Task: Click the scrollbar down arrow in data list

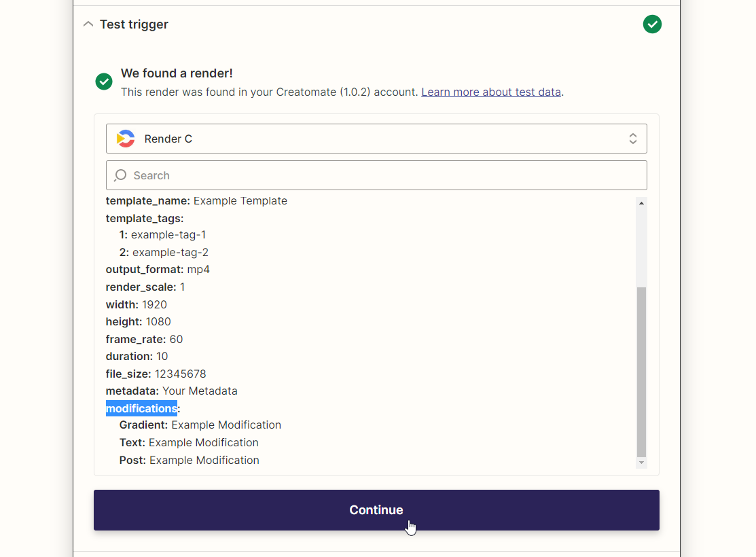Action: click(x=641, y=463)
